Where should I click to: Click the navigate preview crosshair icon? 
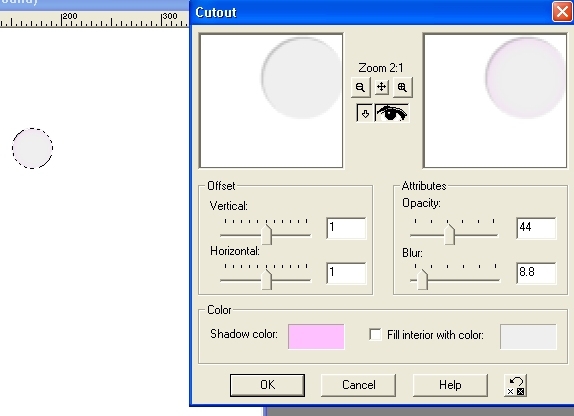(x=381, y=87)
